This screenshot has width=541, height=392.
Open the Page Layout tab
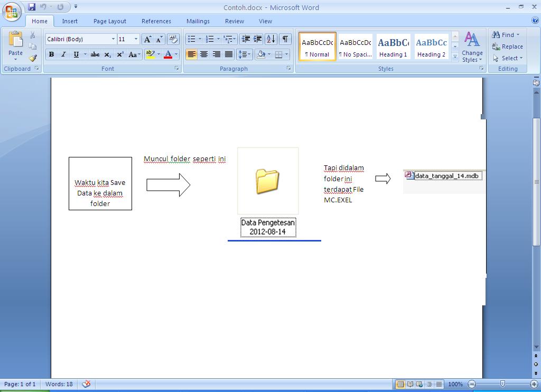point(110,21)
